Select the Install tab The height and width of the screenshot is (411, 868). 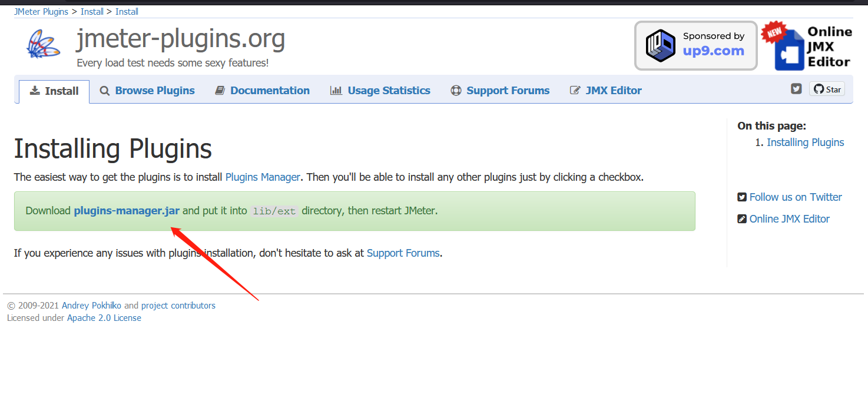tap(54, 91)
